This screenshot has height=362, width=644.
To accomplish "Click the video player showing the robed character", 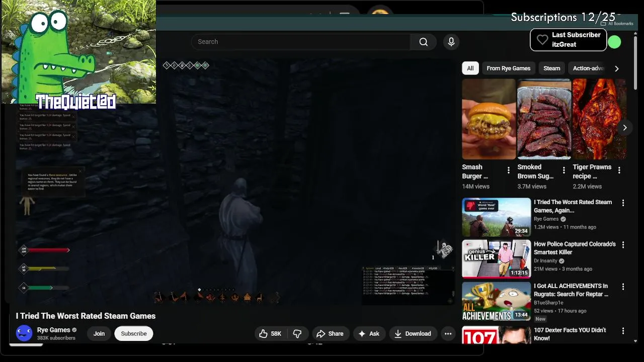I will 235,181.
